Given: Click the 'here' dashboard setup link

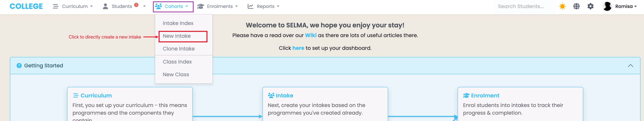Looking at the screenshot, I should [298, 48].
